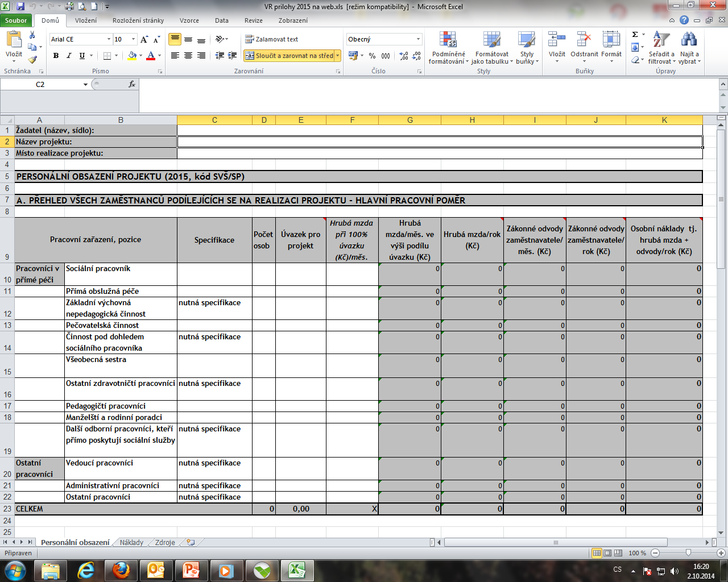Image resolution: width=728 pixels, height=582 pixels.
Task: Switch to the Zobrazení tab
Action: click(293, 20)
